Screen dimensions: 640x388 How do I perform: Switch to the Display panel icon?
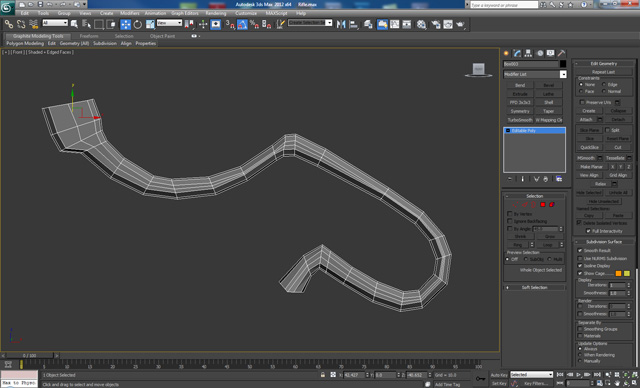(x=551, y=53)
